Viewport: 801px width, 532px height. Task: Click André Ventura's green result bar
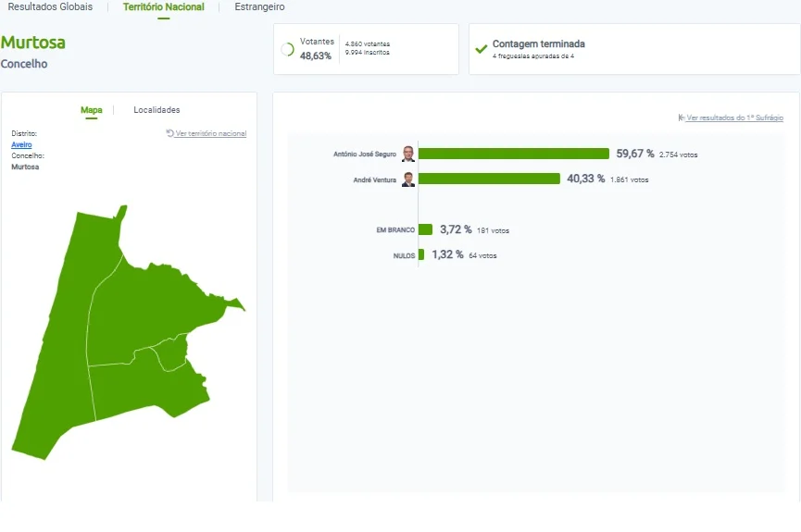(489, 179)
